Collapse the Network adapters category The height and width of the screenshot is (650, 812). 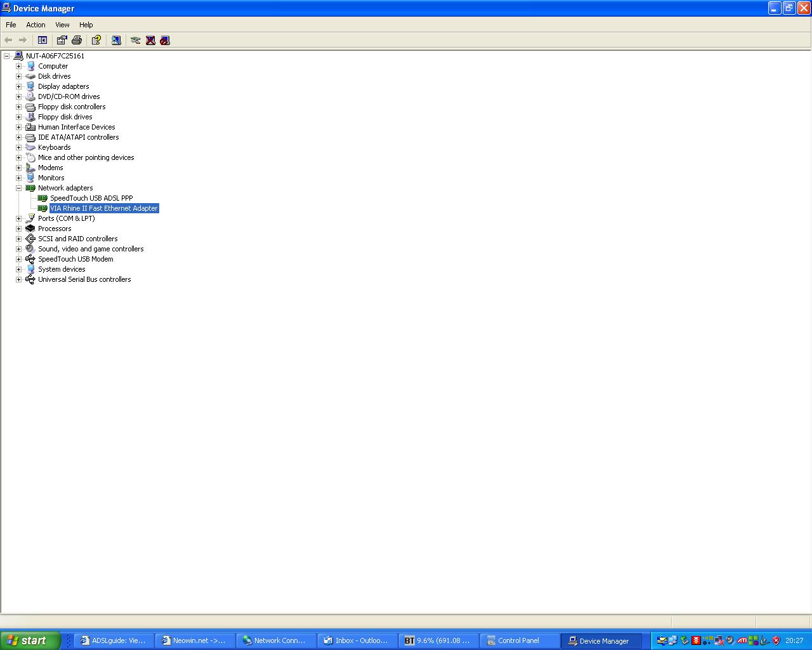click(18, 188)
